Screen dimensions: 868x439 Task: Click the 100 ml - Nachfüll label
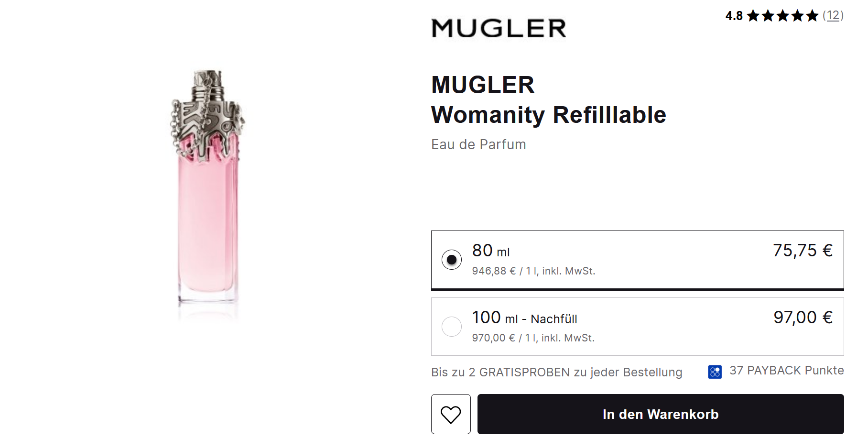[x=524, y=318]
